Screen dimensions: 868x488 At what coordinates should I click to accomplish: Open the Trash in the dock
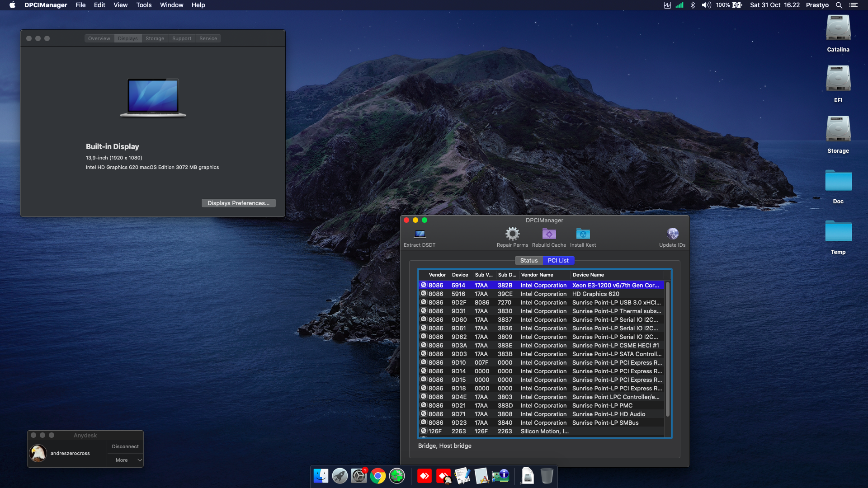coord(547,476)
